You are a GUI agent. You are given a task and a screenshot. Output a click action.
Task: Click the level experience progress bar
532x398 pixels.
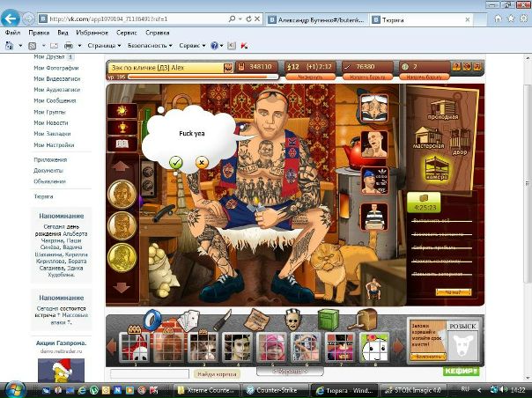[167, 77]
